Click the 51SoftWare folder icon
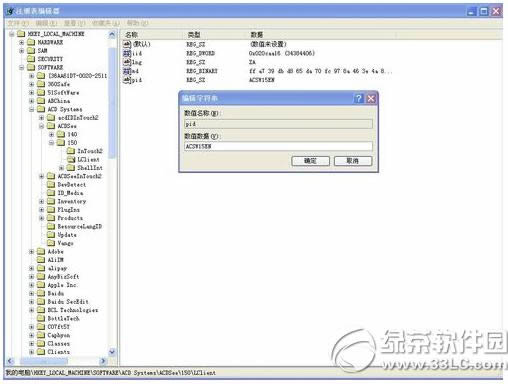 click(x=41, y=92)
